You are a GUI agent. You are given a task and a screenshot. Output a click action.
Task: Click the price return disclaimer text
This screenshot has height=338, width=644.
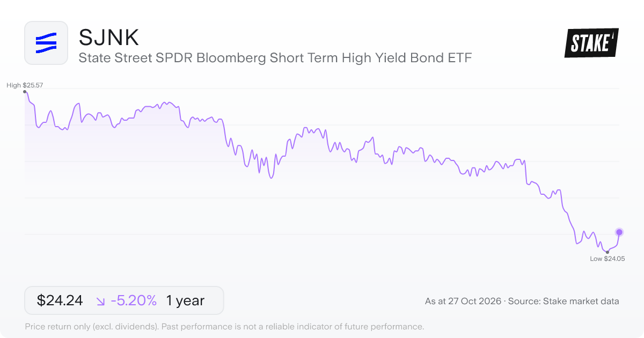[224, 327]
